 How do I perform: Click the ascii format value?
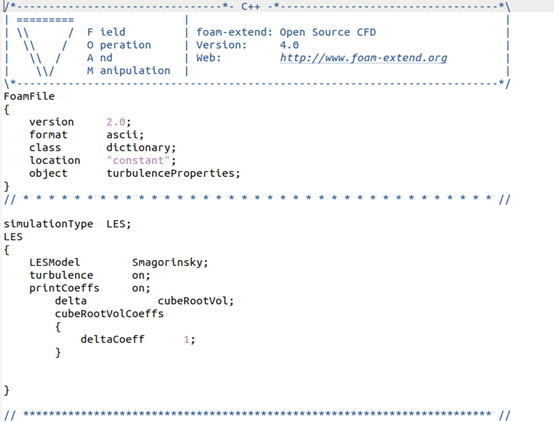click(x=122, y=135)
